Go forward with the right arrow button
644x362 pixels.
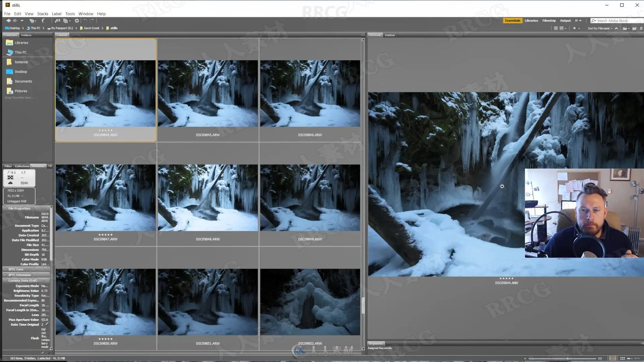click(15, 21)
